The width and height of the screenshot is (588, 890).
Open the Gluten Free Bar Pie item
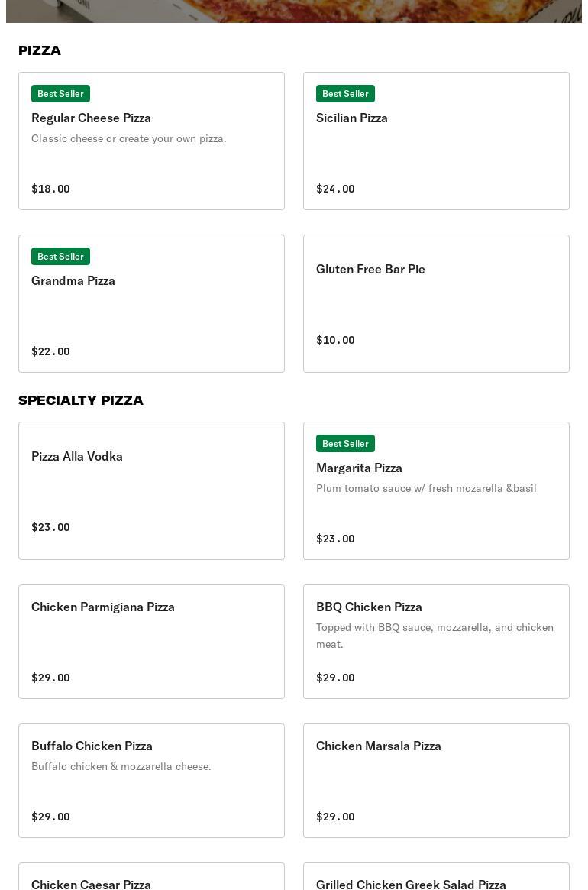[436, 304]
